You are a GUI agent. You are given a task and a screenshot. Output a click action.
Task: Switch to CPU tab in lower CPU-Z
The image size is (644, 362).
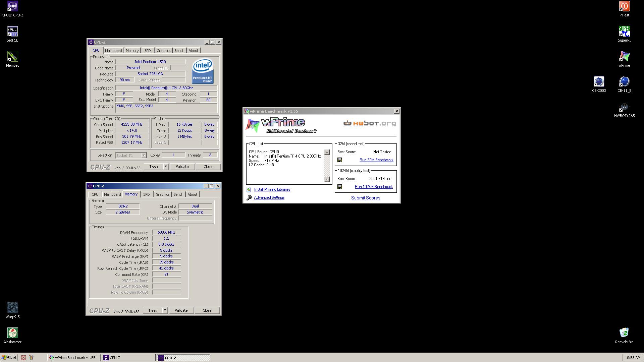pos(95,194)
